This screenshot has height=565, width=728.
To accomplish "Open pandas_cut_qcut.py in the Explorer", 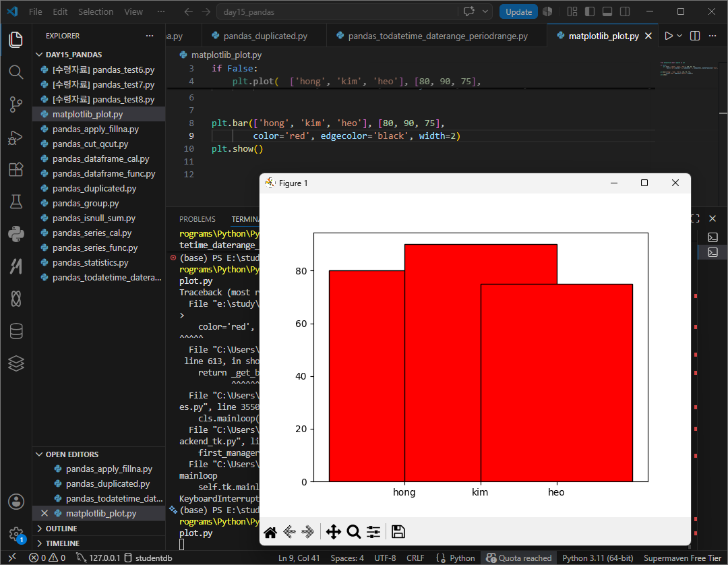I will (x=99, y=144).
